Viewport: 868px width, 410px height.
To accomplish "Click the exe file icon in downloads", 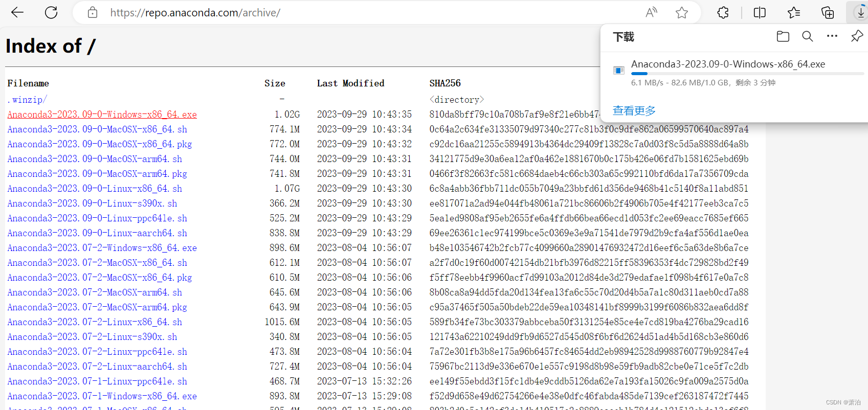I will tap(619, 70).
